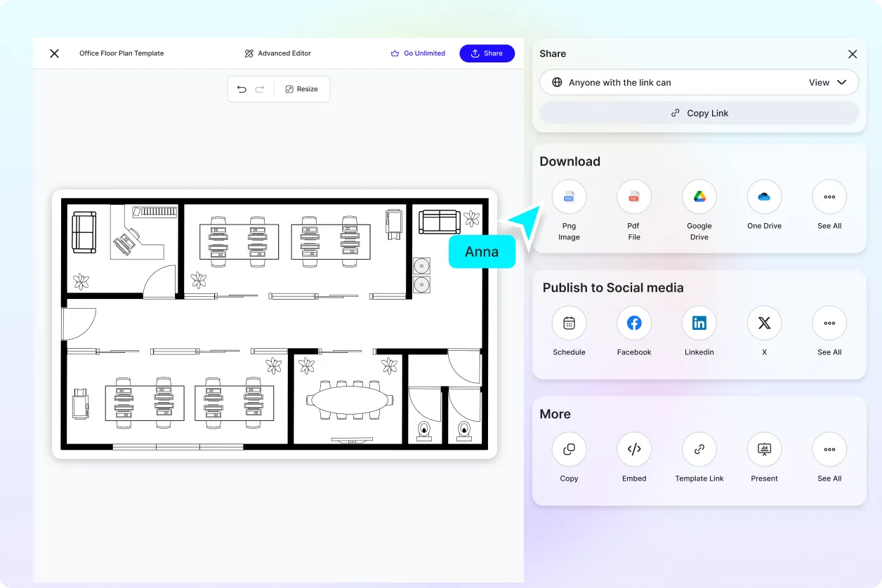Select the Office Floor Plan Template title
The height and width of the screenshot is (588, 882).
pos(121,53)
